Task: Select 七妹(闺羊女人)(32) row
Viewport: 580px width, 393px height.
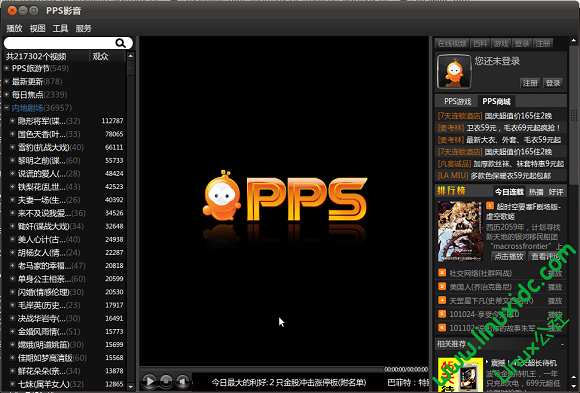Action: (x=65, y=384)
